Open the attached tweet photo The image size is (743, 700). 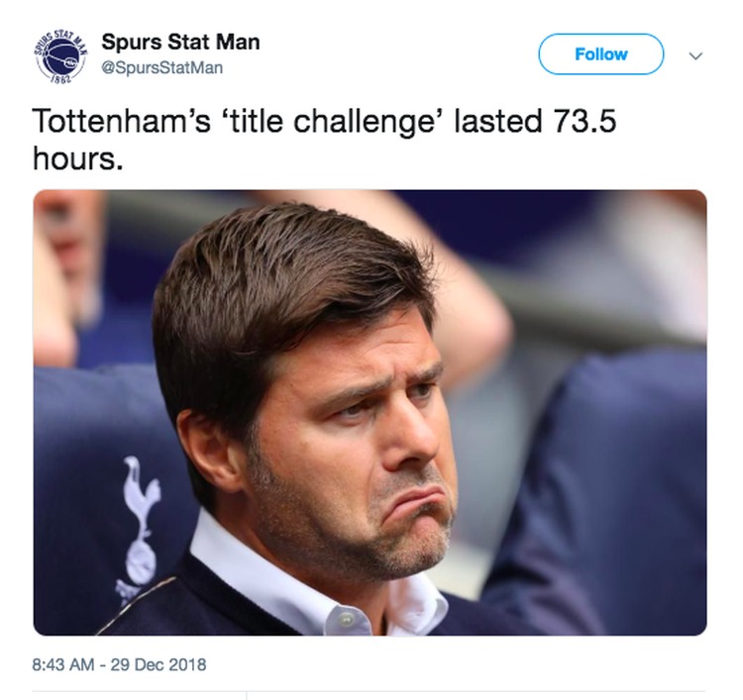371,413
